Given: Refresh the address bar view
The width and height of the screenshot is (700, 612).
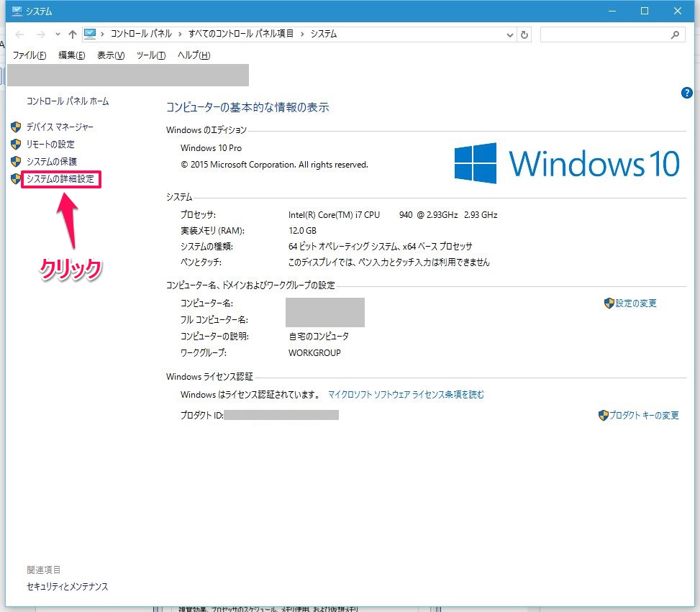Looking at the screenshot, I should (524, 35).
